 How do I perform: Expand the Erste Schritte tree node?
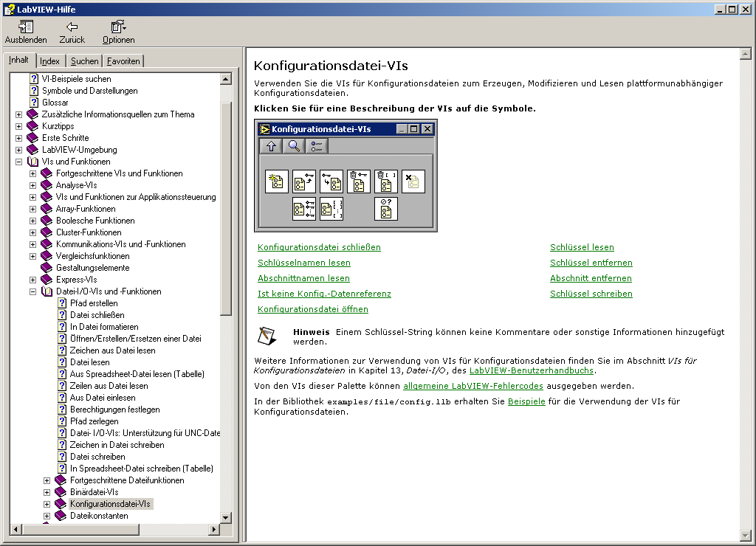[x=18, y=138]
